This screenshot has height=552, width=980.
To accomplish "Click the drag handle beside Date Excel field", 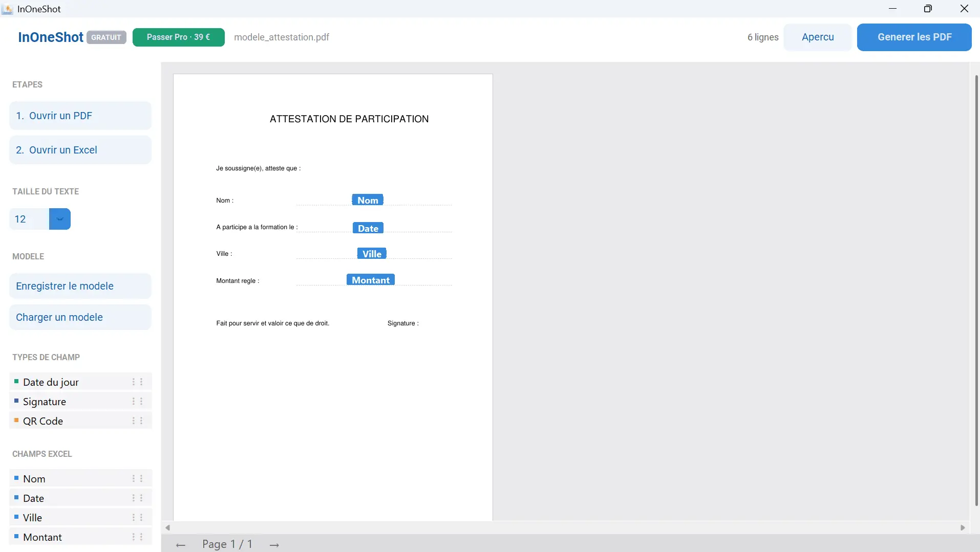I will [137, 498].
